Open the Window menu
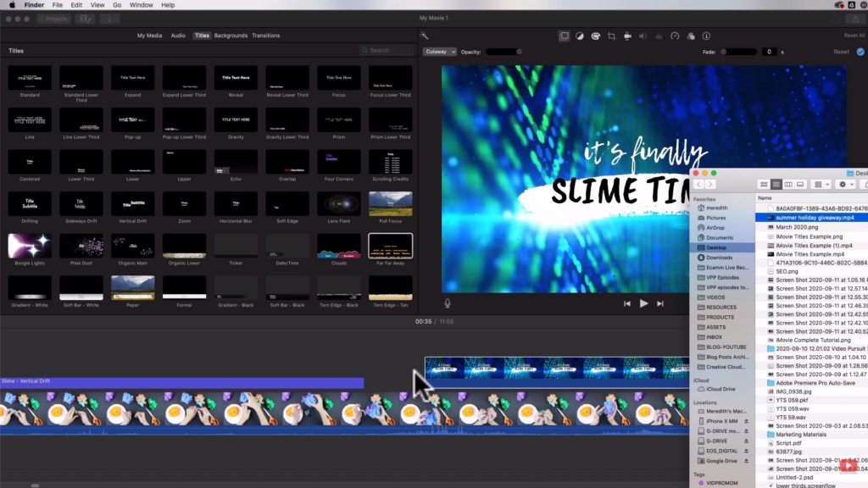The image size is (868, 488). click(142, 5)
